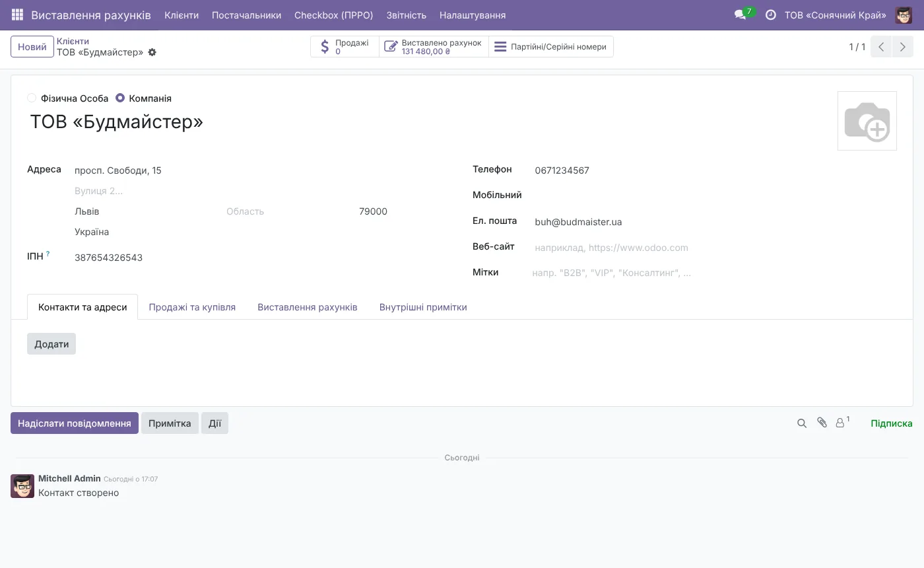Viewport: 924px width, 568px height.
Task: Go to the next record arrow
Action: (903, 47)
